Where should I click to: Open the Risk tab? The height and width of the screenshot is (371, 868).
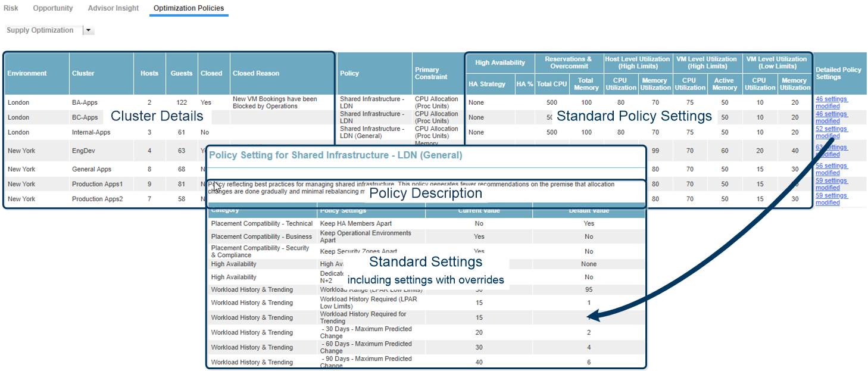[x=11, y=8]
